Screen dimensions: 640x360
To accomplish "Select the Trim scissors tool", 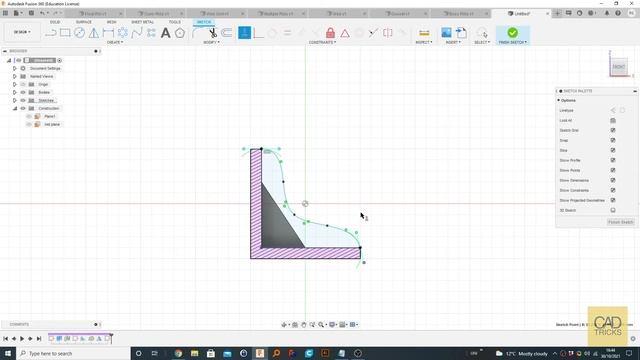I will tap(213, 33).
